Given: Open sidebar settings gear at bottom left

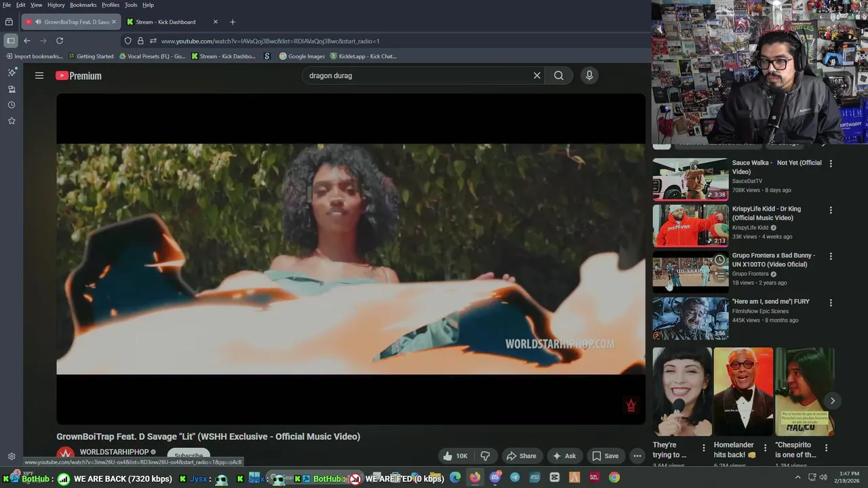Looking at the screenshot, I should coord(12,456).
